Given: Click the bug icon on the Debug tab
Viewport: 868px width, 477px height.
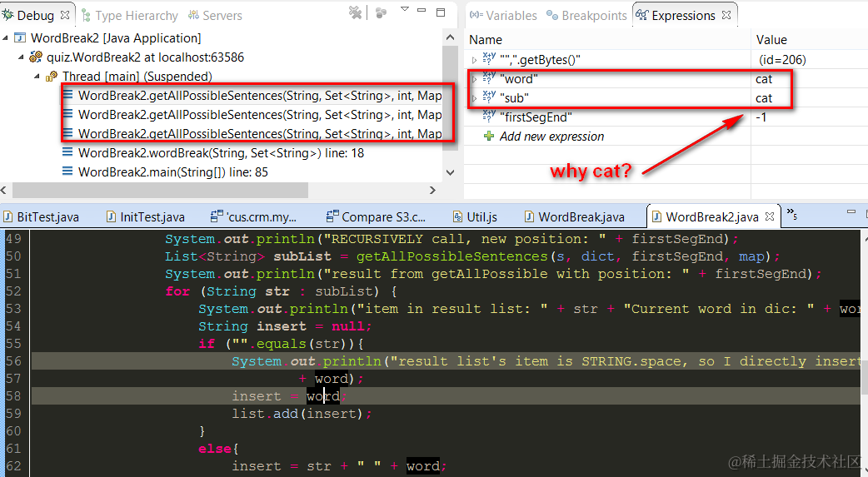Looking at the screenshot, I should click(7, 15).
